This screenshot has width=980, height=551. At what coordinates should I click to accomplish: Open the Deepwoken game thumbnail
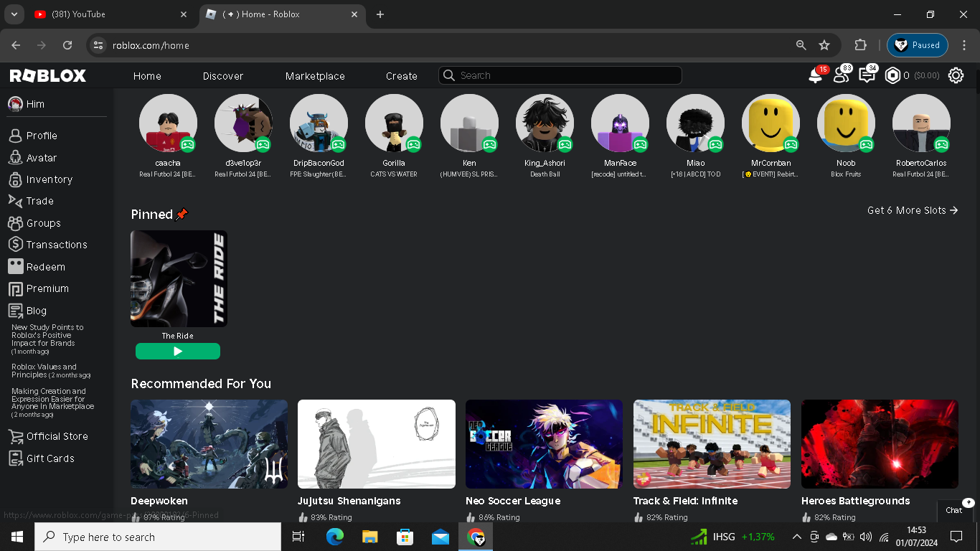209,444
